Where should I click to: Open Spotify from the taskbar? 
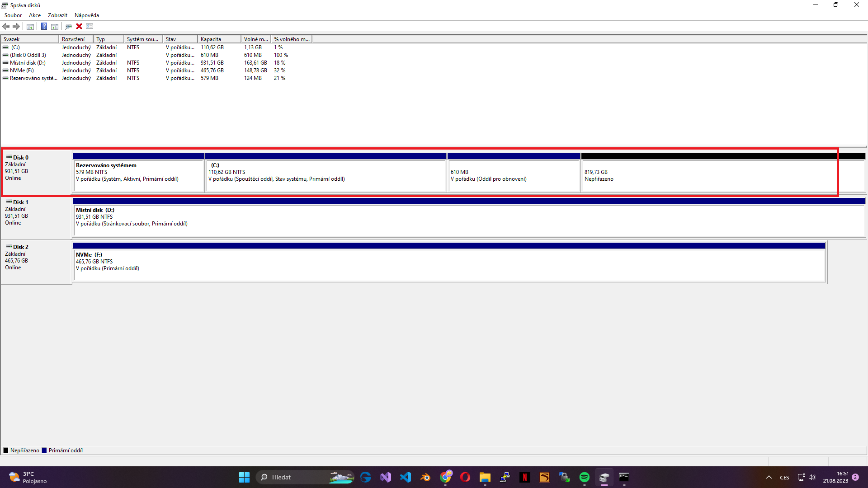(x=584, y=477)
